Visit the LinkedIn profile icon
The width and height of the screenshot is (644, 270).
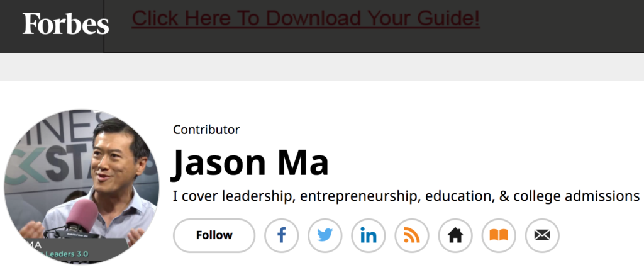[369, 235]
